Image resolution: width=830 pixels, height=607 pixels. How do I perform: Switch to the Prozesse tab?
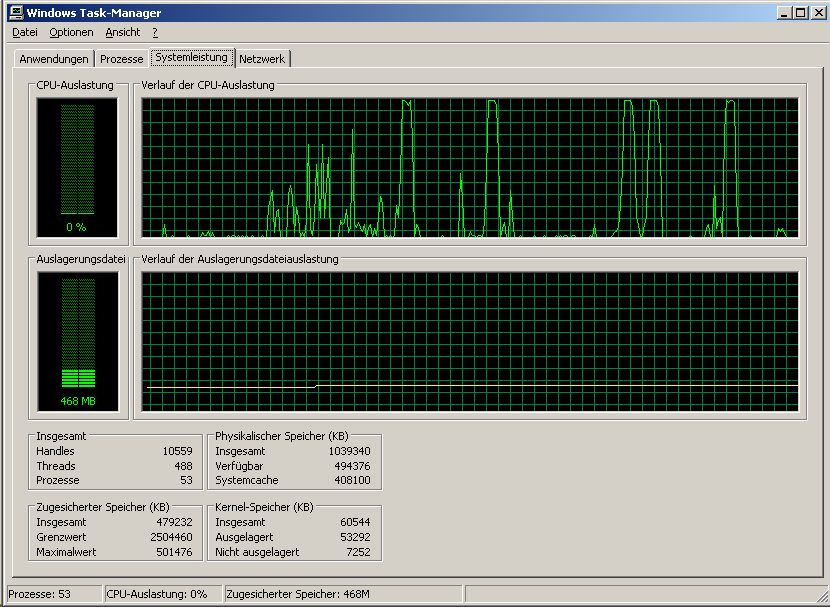122,59
